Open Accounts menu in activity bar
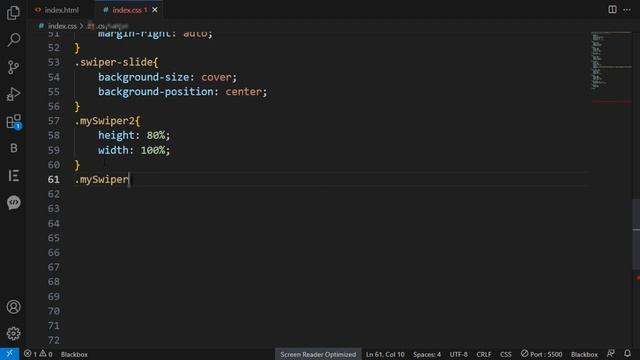Screen dimensions: 640x360 point(13,307)
